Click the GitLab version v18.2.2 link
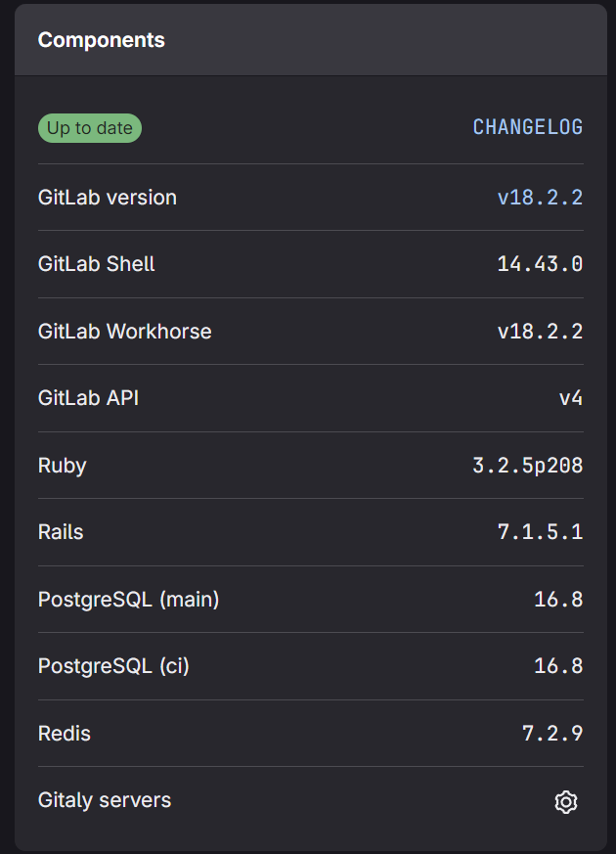616x854 pixels. pos(540,198)
